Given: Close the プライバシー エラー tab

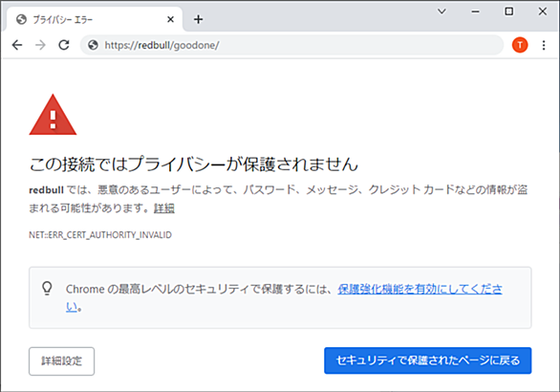Looking at the screenshot, I should 171,19.
